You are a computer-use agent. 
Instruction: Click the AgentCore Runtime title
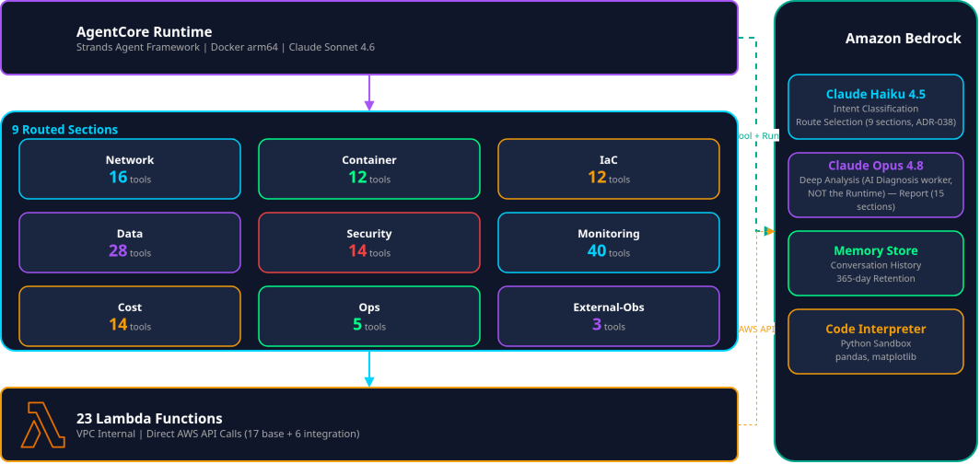click(145, 32)
